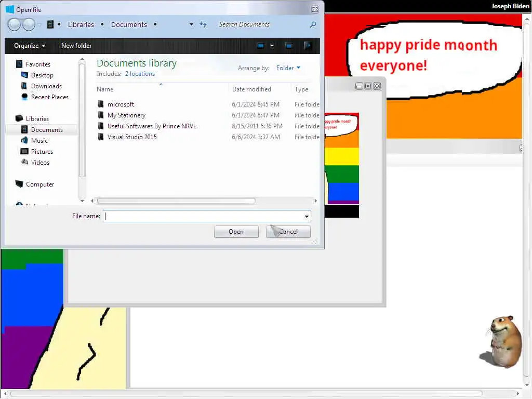
Task: Select Music in the navigation tree
Action: point(39,140)
